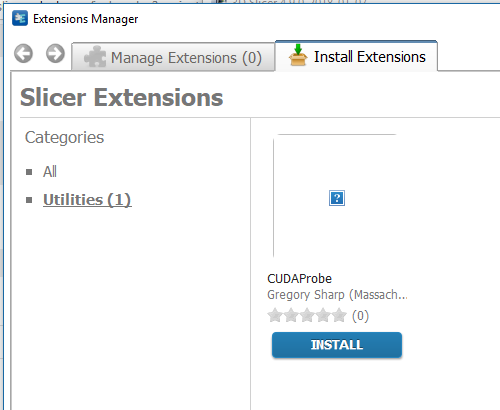This screenshot has width=500, height=410.
Task: Click the puzzle piece Manage Extensions icon
Action: pos(95,57)
